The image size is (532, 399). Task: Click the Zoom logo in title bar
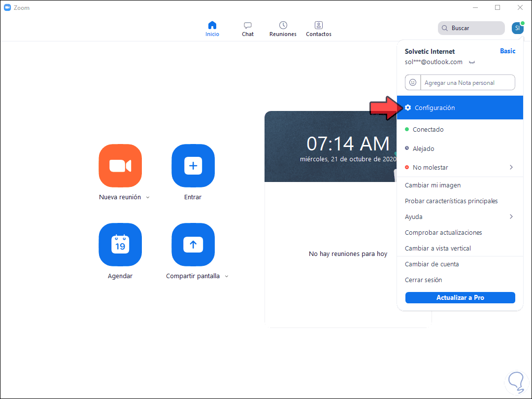(x=7, y=7)
